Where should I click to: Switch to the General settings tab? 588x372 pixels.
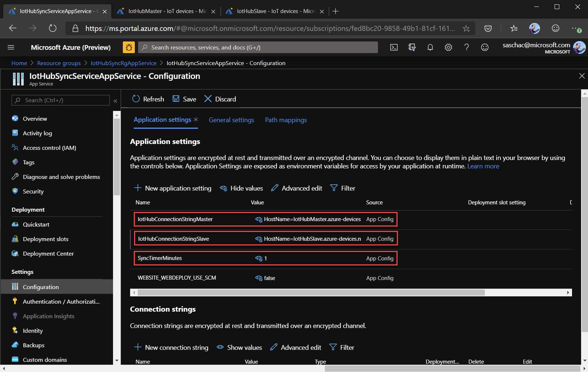click(x=231, y=120)
